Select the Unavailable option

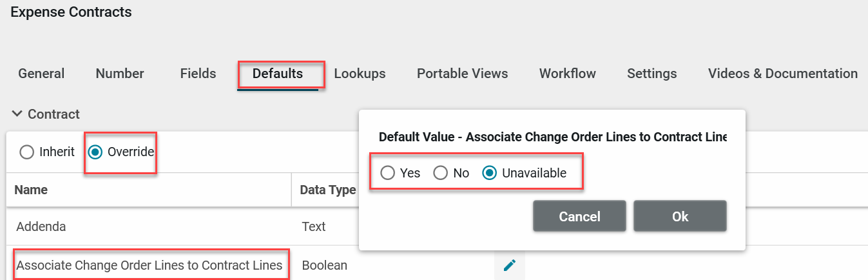point(490,173)
